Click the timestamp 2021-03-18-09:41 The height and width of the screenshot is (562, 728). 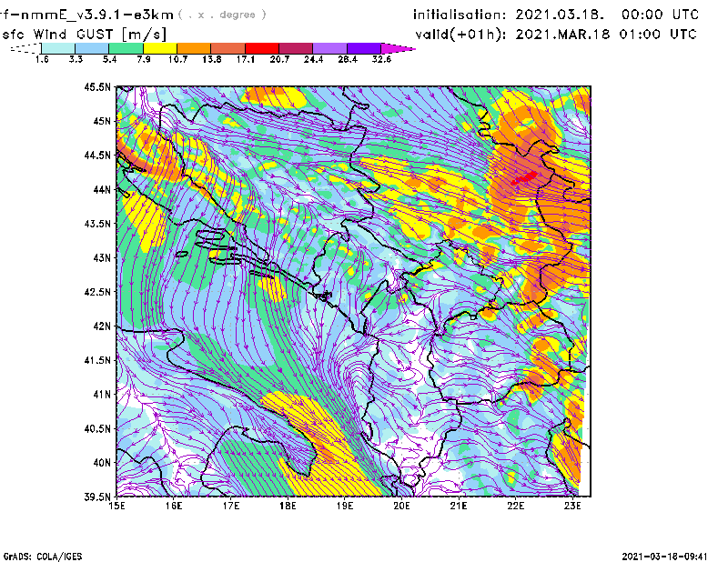(664, 557)
